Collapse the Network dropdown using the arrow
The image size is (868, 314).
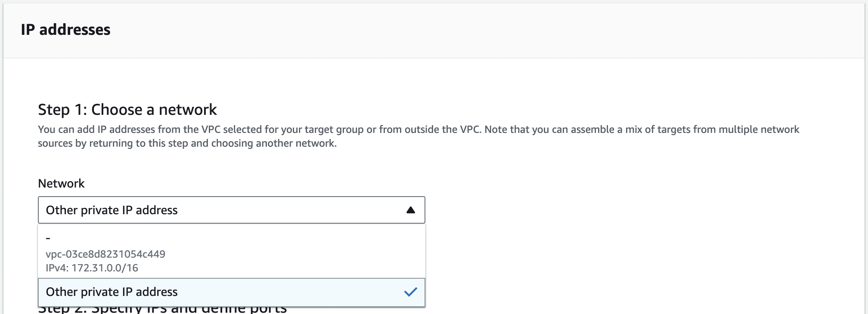click(x=410, y=210)
